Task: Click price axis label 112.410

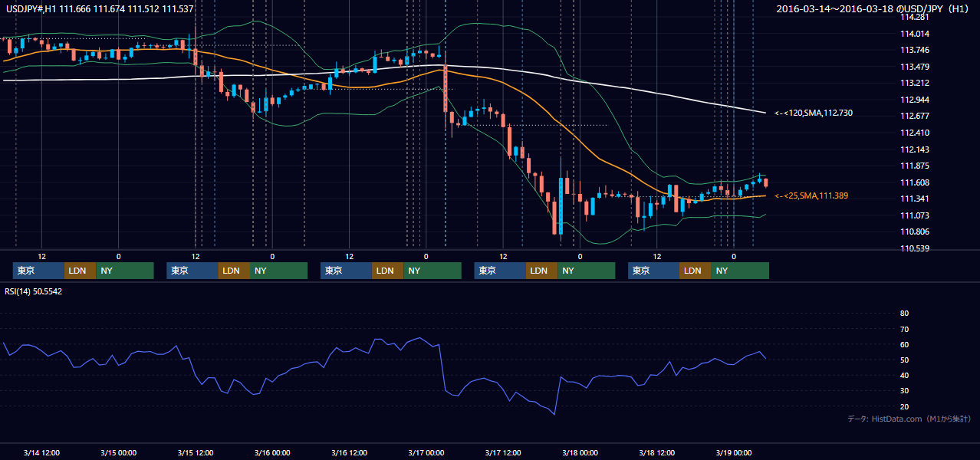Action: coord(915,133)
